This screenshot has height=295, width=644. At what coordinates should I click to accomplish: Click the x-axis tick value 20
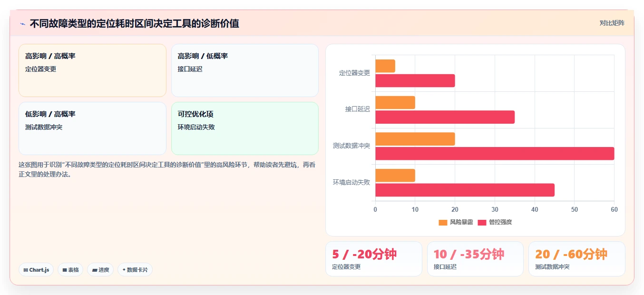click(x=455, y=209)
